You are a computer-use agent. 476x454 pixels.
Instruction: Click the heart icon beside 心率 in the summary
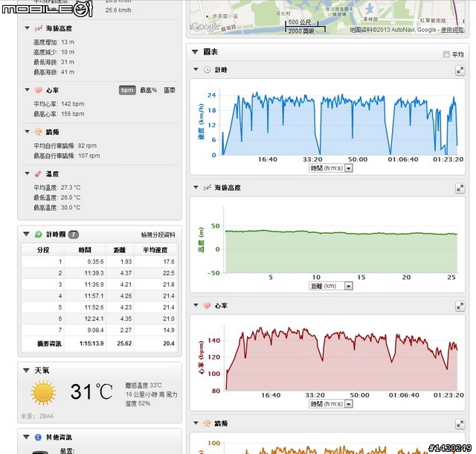pyautogui.click(x=38, y=90)
